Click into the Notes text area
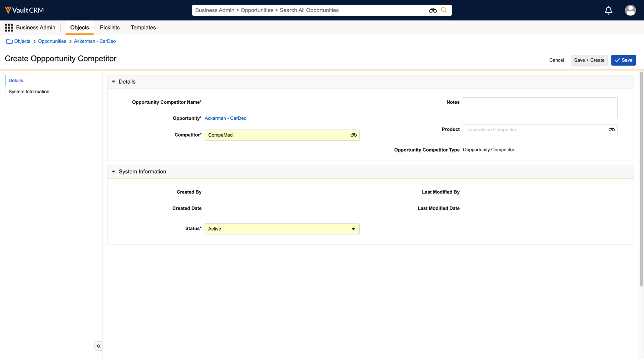Viewport: 644px width, 359px height. [x=540, y=108]
